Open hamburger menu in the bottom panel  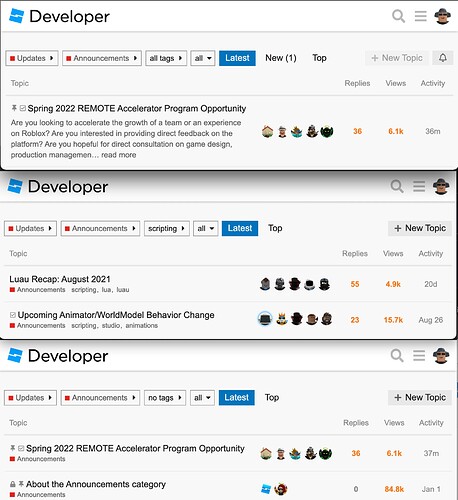point(419,356)
